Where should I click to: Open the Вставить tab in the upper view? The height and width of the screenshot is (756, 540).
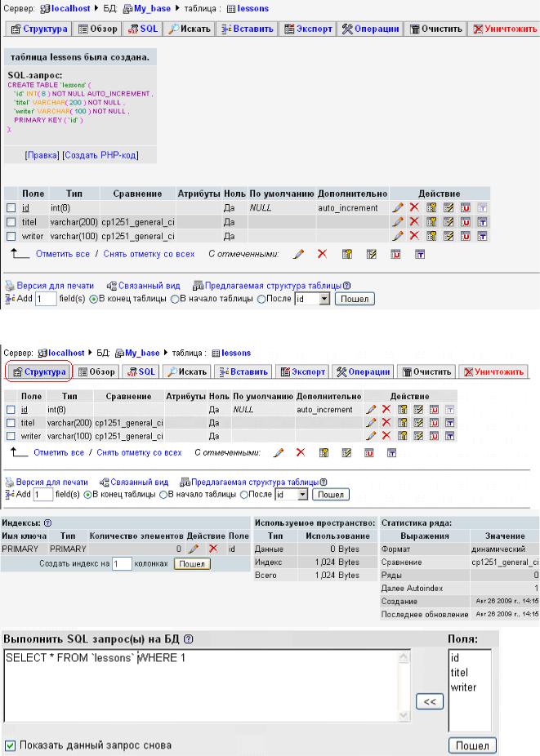click(247, 29)
